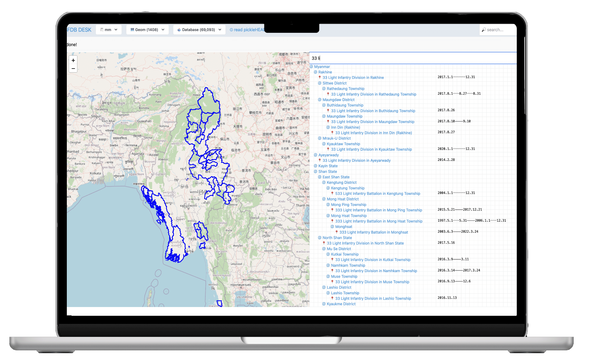The width and height of the screenshot is (593, 364).
Task: Collapse the Mrauk-U District tree node
Action: tap(320, 138)
